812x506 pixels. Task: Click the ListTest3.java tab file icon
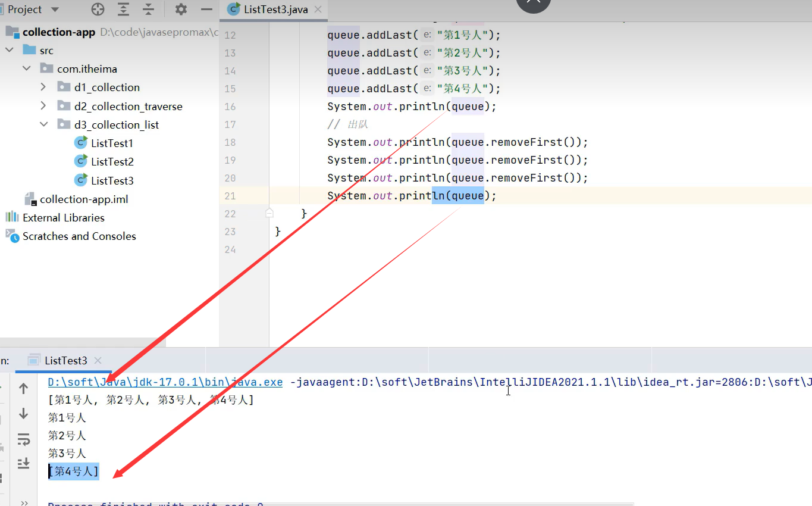(234, 10)
